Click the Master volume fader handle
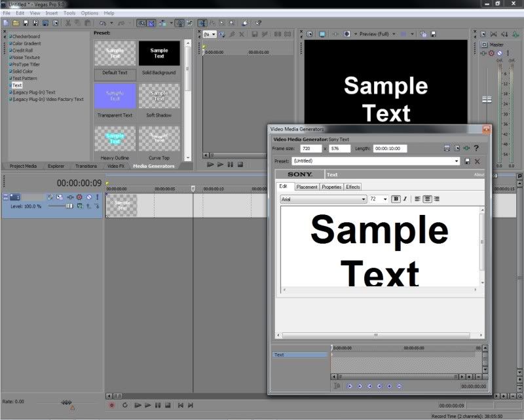 click(487, 100)
